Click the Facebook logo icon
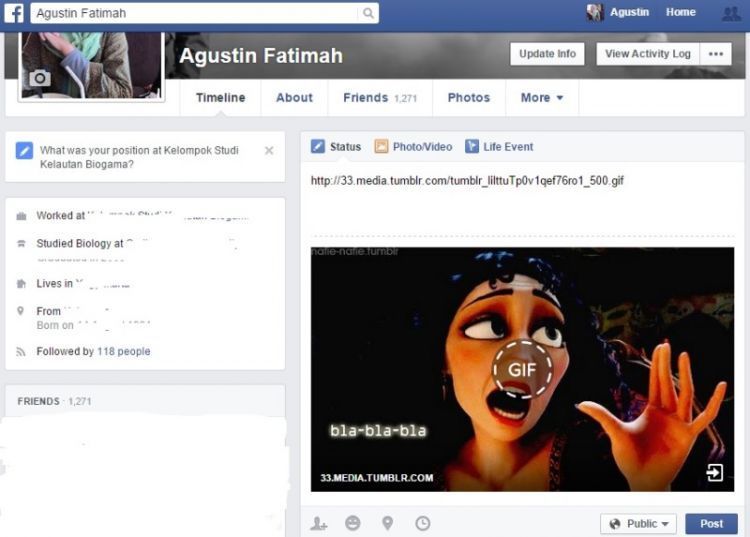Image resolution: width=750 pixels, height=537 pixels. [x=14, y=12]
